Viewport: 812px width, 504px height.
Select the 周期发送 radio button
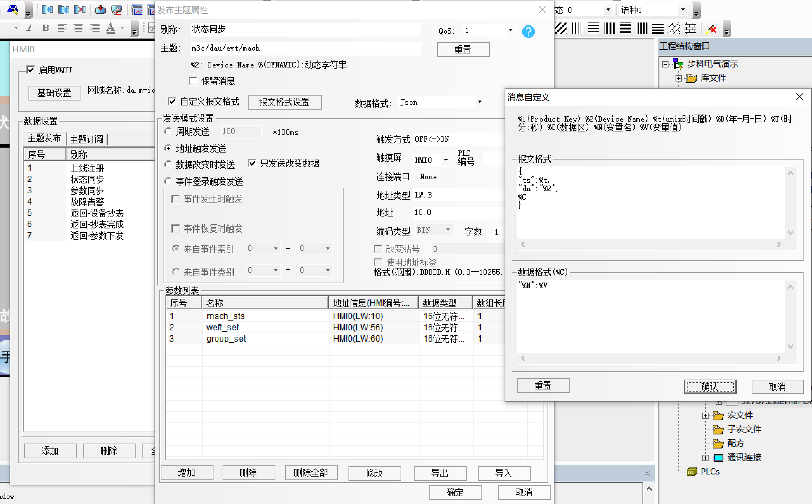coord(168,131)
